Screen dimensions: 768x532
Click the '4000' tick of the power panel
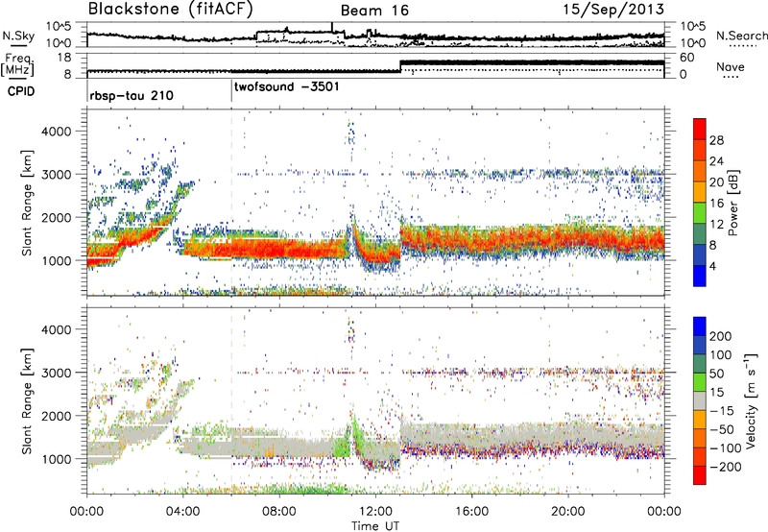coord(56,132)
